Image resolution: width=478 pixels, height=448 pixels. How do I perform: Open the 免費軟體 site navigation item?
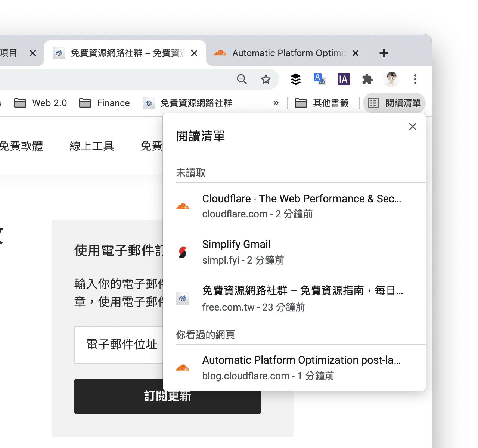point(21,146)
